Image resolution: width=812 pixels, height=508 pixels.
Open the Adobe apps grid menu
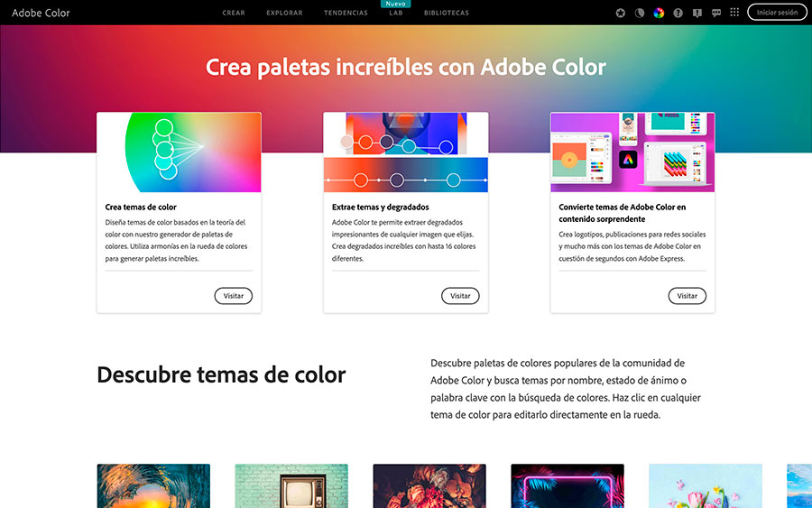(x=734, y=14)
